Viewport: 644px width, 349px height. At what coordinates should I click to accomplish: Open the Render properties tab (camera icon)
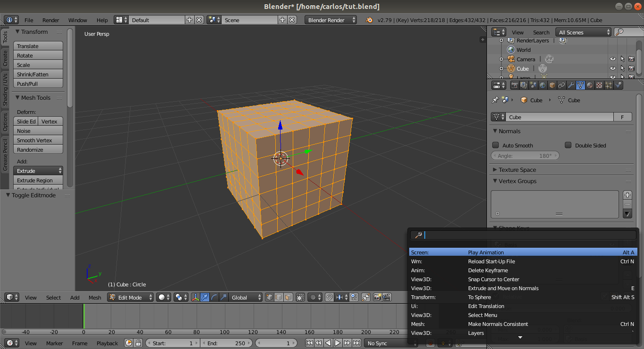point(514,85)
